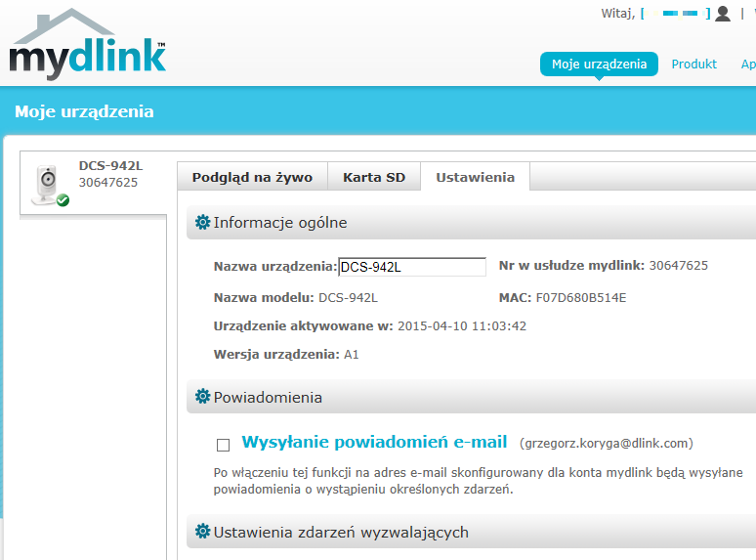
Task: Click gear icon beside Ustawienia zdarzeń wyzwalających
Action: point(202,532)
